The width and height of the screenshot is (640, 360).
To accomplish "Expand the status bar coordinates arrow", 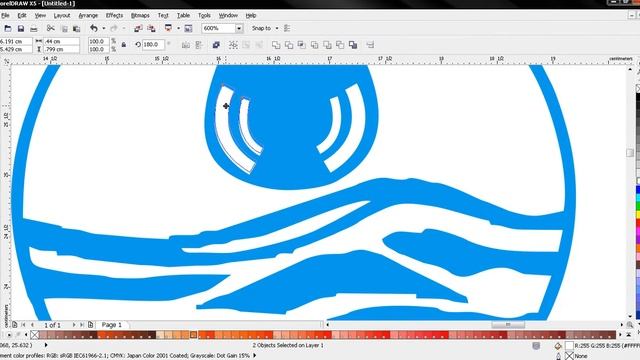I will (x=46, y=345).
